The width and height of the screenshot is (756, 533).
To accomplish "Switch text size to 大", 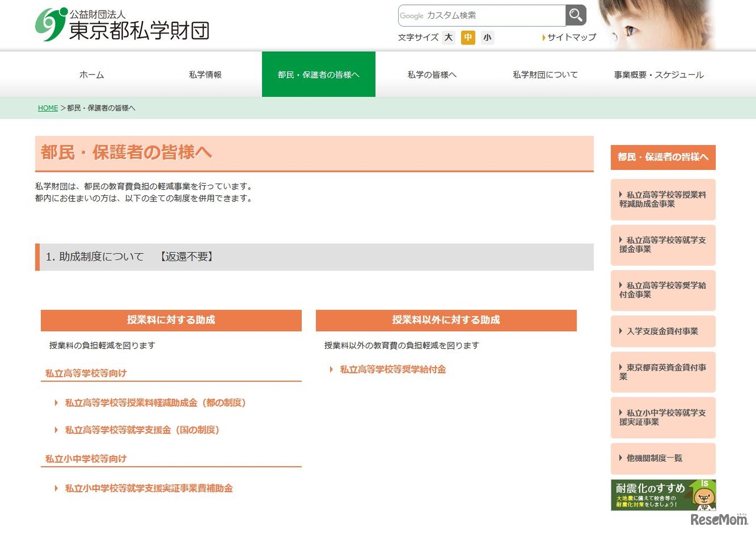I will (448, 37).
